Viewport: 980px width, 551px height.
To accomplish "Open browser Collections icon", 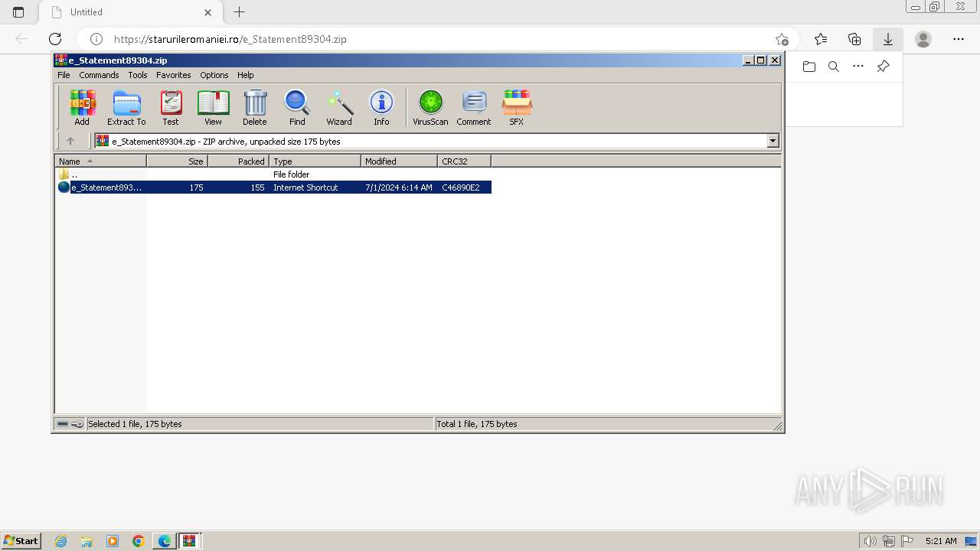I will click(x=854, y=39).
